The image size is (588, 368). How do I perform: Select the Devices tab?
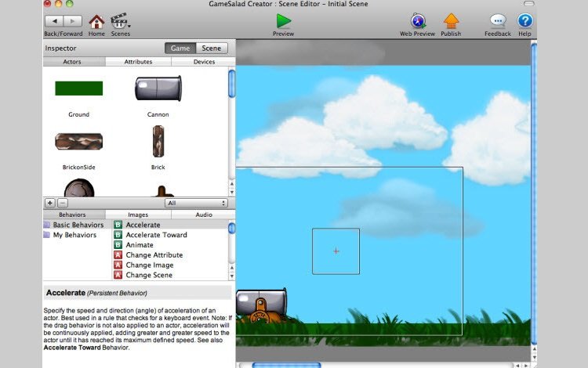click(204, 62)
